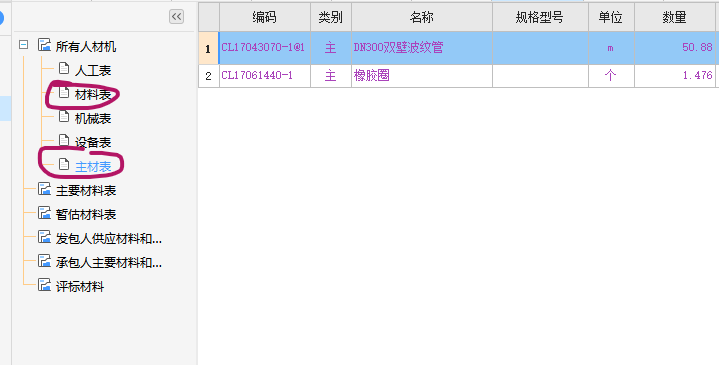The height and width of the screenshot is (365, 719).
Task: Select row number 2 header
Action: point(209,76)
